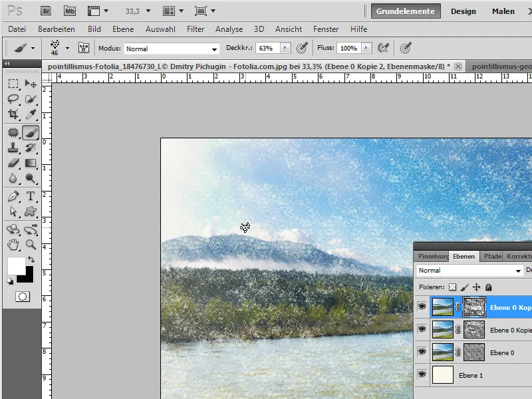Switch to Malen workspace
This screenshot has height=399, width=532.
[503, 11]
